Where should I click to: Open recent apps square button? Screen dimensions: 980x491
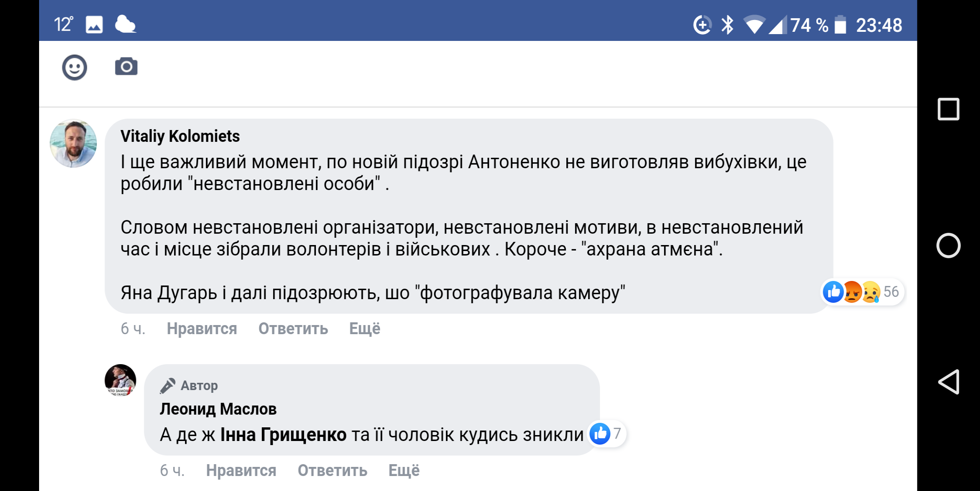coord(948,109)
